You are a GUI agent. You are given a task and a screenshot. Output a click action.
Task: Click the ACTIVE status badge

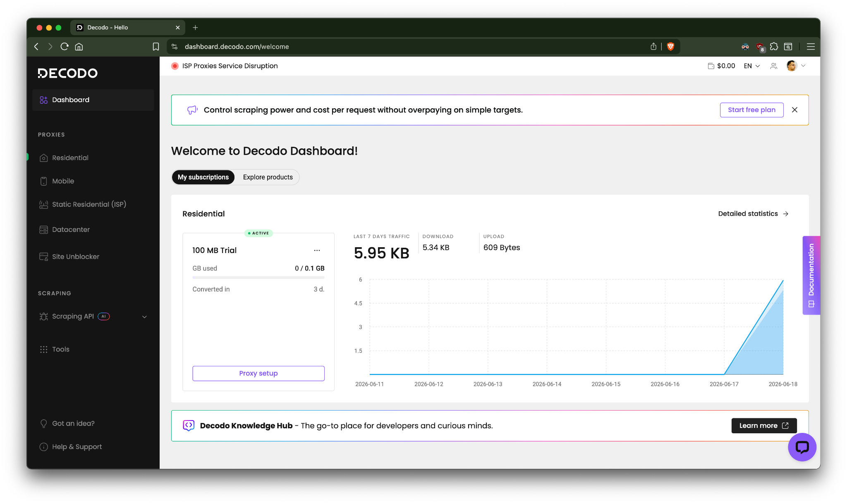point(258,233)
